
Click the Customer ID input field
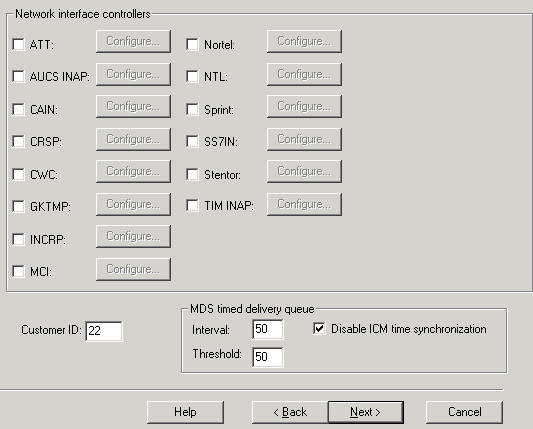(104, 331)
